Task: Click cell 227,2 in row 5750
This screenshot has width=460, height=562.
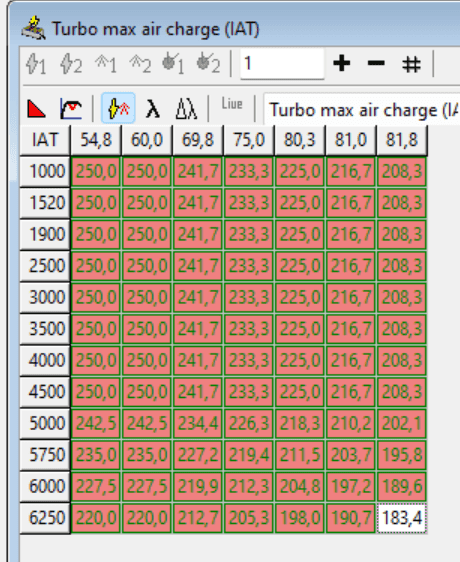Action: tap(198, 455)
